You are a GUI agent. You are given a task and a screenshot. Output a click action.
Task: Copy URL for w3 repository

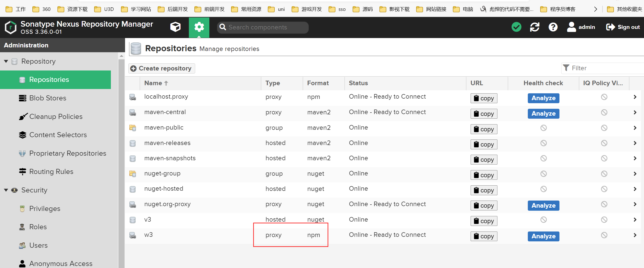[484, 236]
